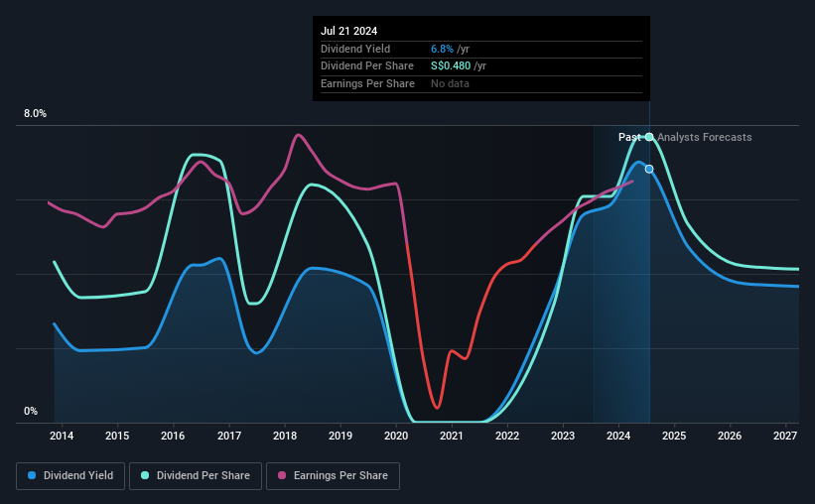Click the 2025 x-axis year label
Viewport: 815px width, 504px height.
pyautogui.click(x=674, y=436)
